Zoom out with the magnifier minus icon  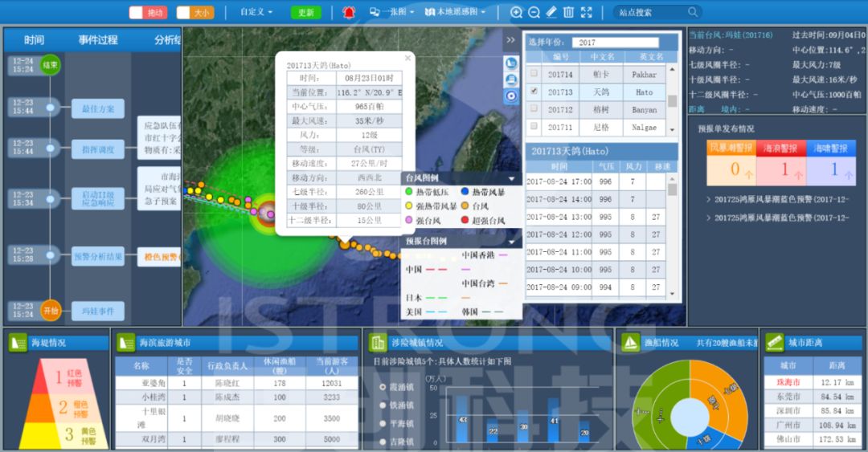click(x=534, y=12)
